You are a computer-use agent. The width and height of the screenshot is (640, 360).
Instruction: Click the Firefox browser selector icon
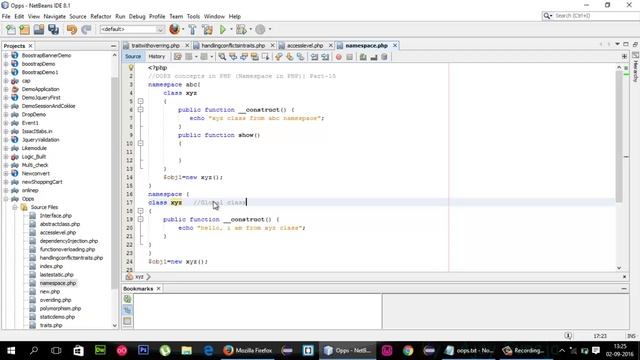coord(174,29)
